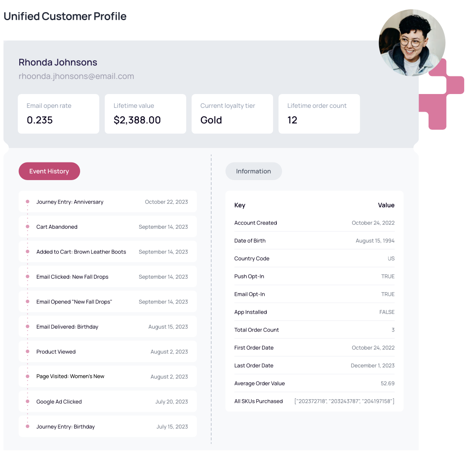This screenshot has width=468, height=476.
Task: Select the Email open rate card
Action: [59, 114]
